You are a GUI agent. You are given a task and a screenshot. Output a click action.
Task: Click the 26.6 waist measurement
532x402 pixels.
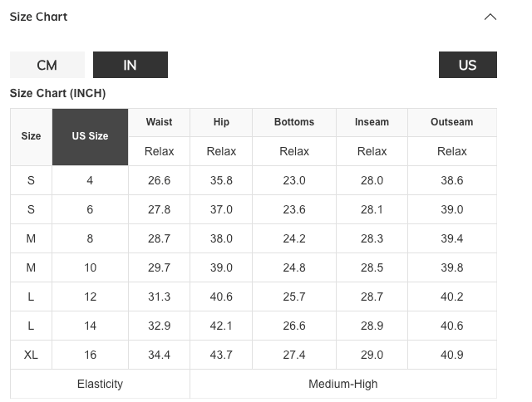pyautogui.click(x=159, y=180)
